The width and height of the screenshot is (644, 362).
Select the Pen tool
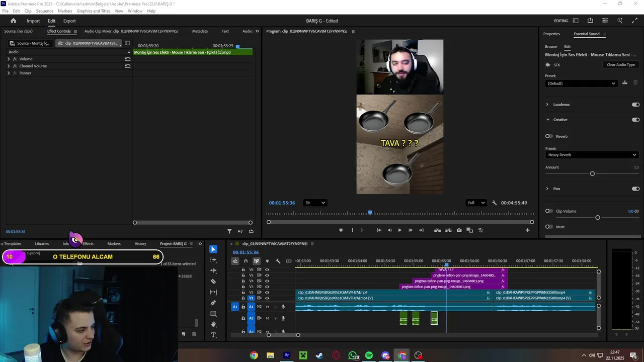click(x=213, y=303)
